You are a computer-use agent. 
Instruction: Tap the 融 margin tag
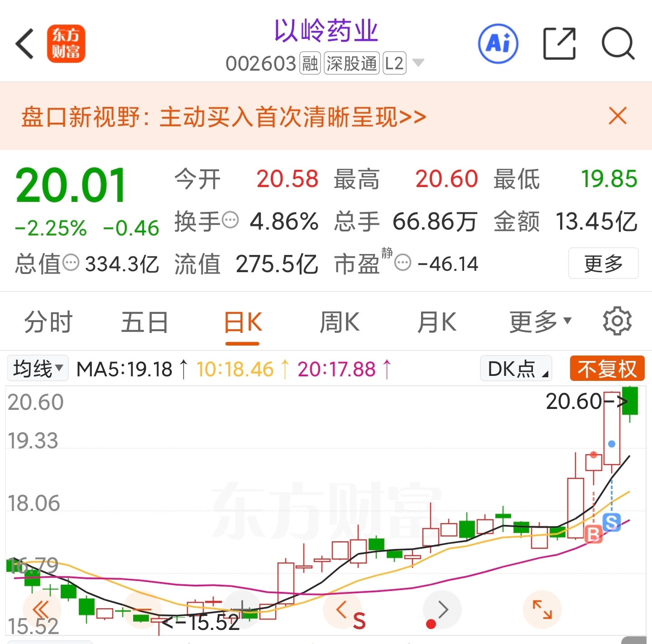(310, 63)
